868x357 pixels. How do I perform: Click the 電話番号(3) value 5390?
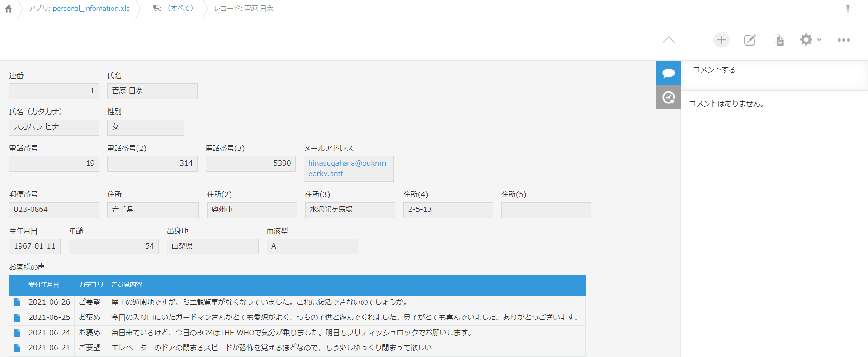point(250,164)
